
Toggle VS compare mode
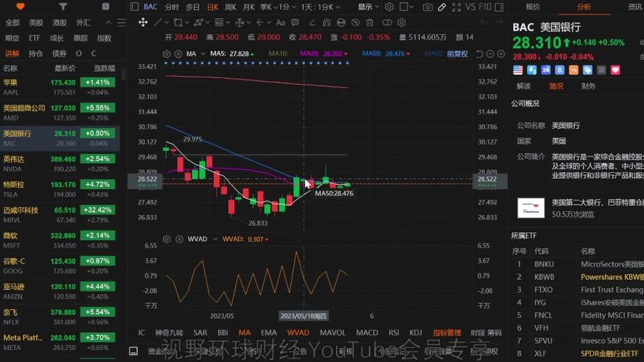click(x=470, y=7)
